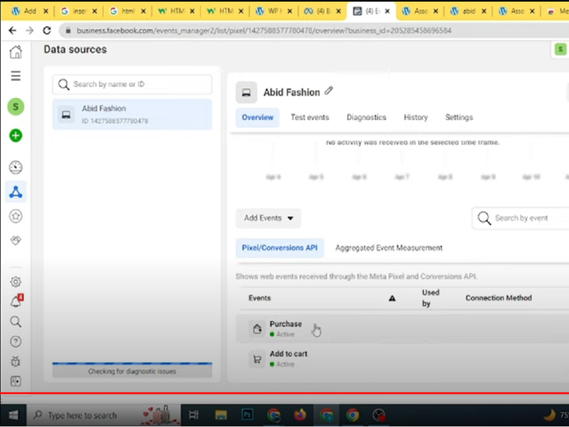The width and height of the screenshot is (569, 427).
Task: Switch to the Diagnostics tab
Action: [x=366, y=117]
